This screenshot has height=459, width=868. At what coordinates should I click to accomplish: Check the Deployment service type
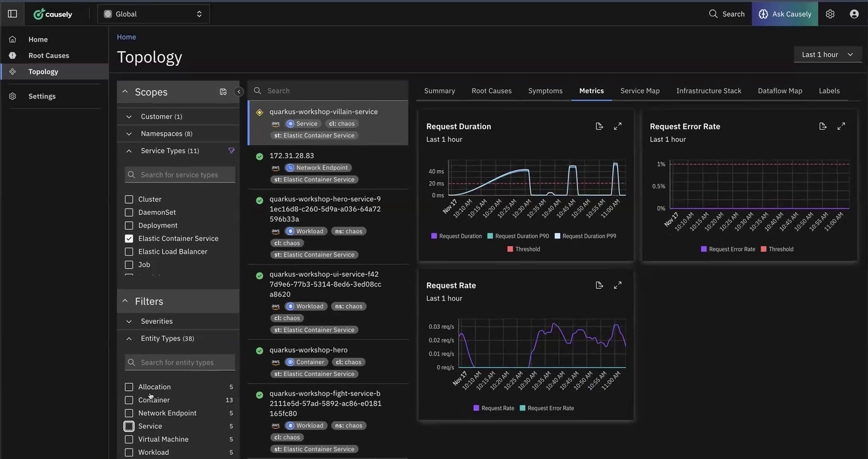click(129, 225)
